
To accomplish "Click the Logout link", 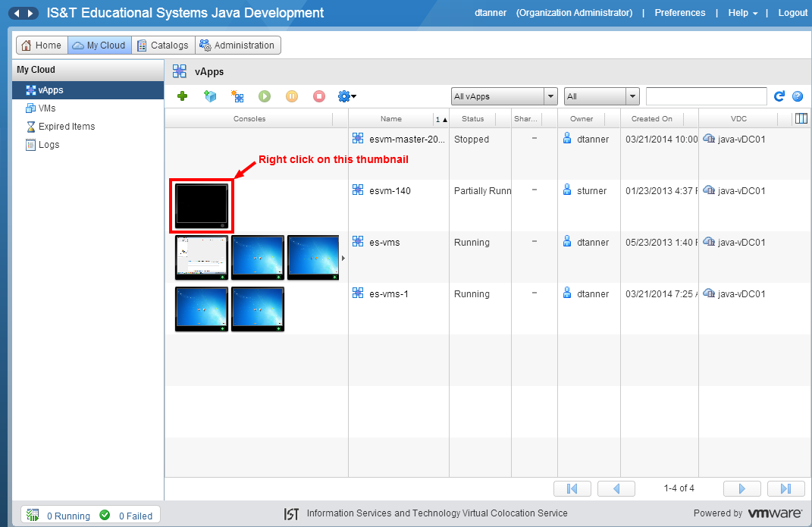I will pyautogui.click(x=792, y=13).
